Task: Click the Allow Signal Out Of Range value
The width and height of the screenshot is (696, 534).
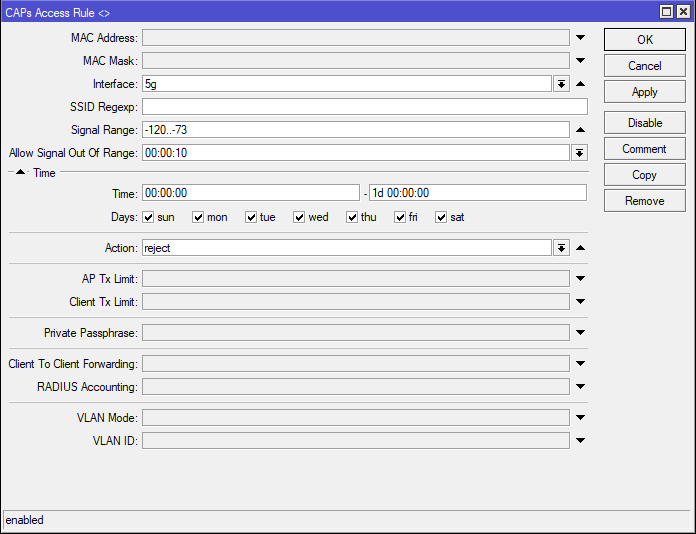Action: click(356, 153)
